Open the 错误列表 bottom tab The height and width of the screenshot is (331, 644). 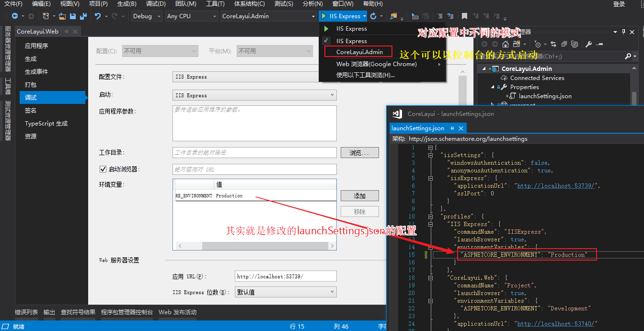(x=26, y=312)
